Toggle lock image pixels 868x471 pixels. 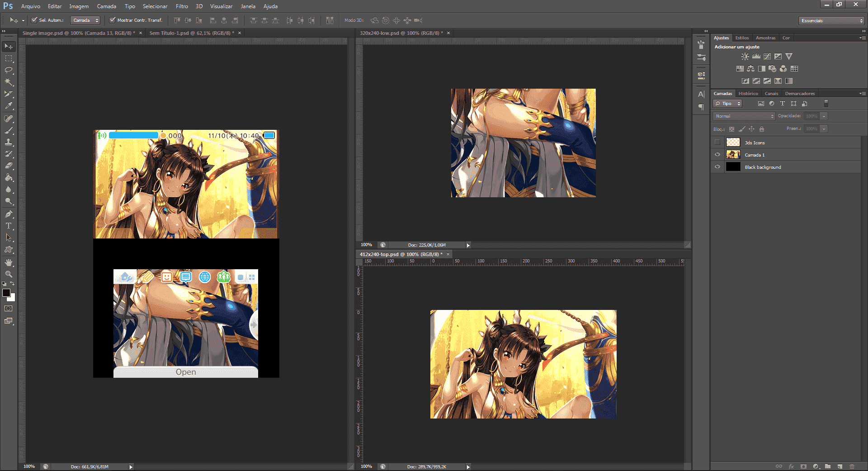coord(742,129)
